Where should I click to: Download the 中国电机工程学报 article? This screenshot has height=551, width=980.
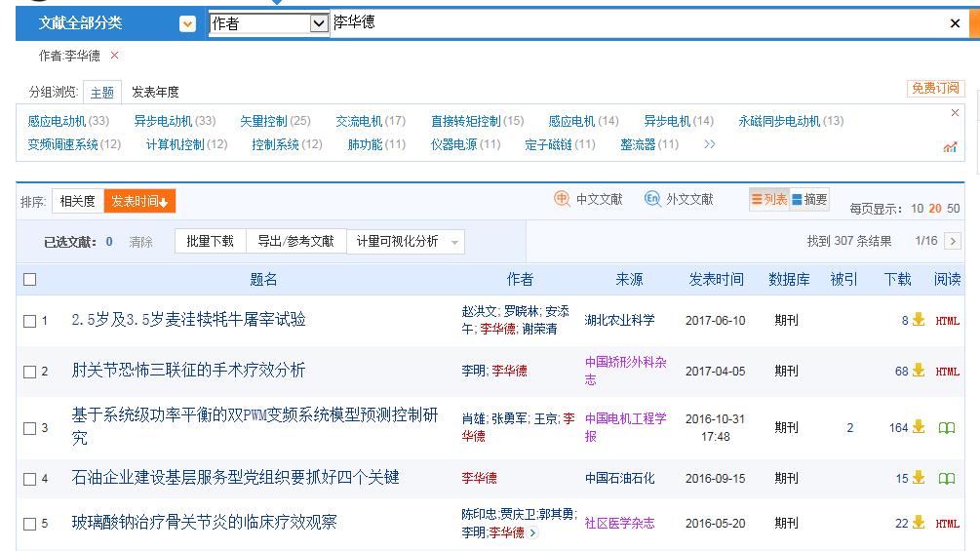[919, 427]
